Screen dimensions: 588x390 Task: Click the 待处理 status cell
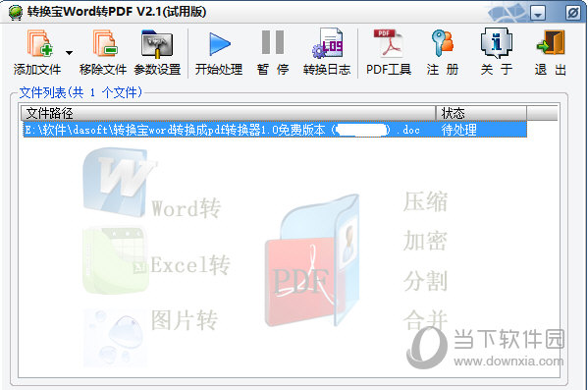pyautogui.click(x=481, y=130)
